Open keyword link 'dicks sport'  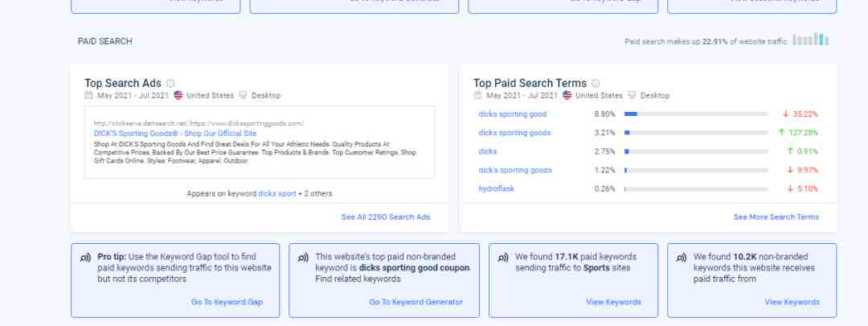(x=276, y=194)
